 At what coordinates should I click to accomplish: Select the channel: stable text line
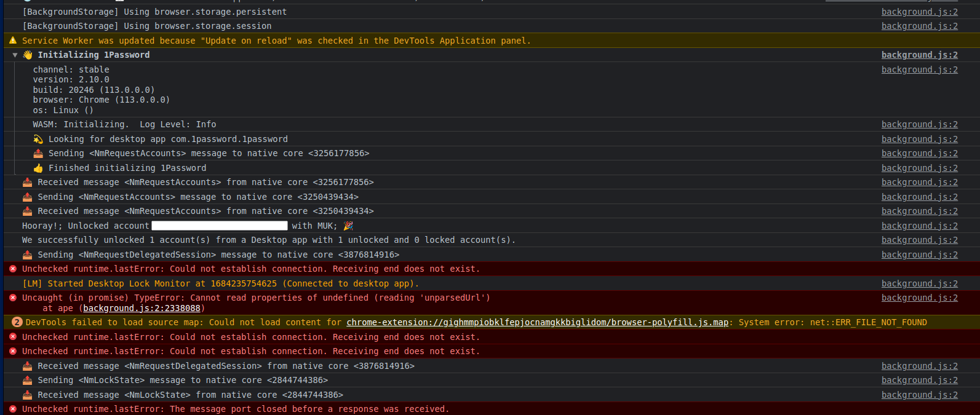pyautogui.click(x=71, y=69)
